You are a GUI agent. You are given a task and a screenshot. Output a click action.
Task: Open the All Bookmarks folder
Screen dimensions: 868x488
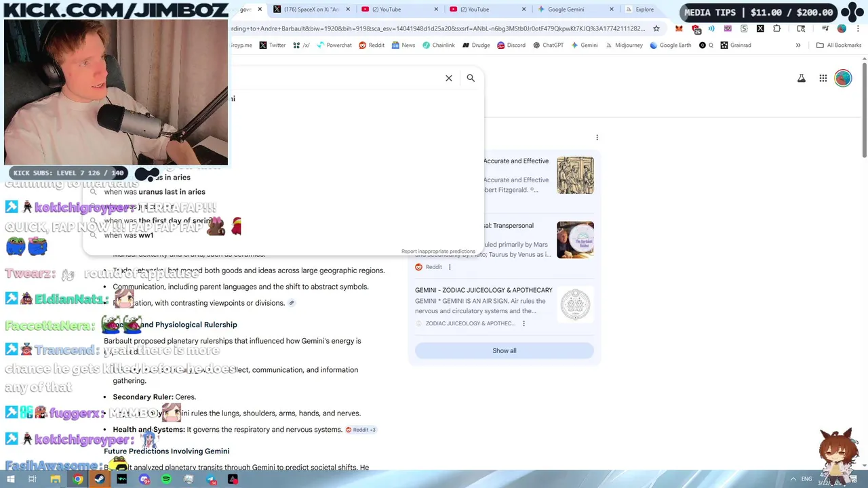point(839,45)
